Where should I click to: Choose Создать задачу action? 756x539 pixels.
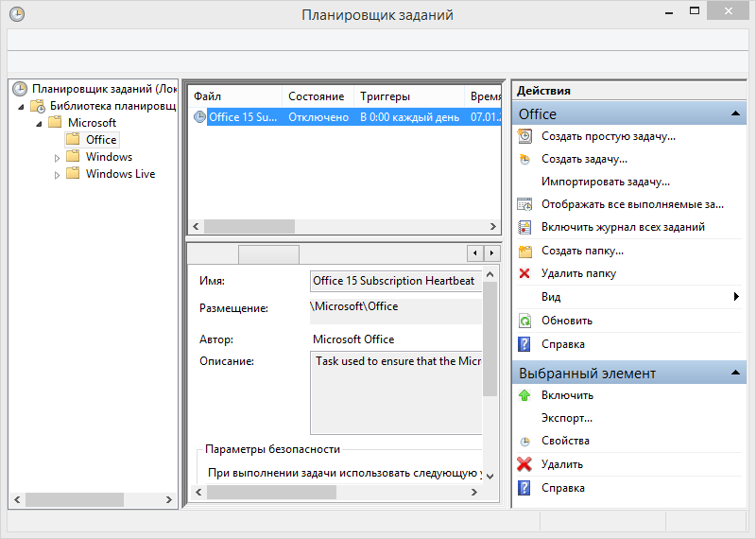pyautogui.click(x=584, y=159)
